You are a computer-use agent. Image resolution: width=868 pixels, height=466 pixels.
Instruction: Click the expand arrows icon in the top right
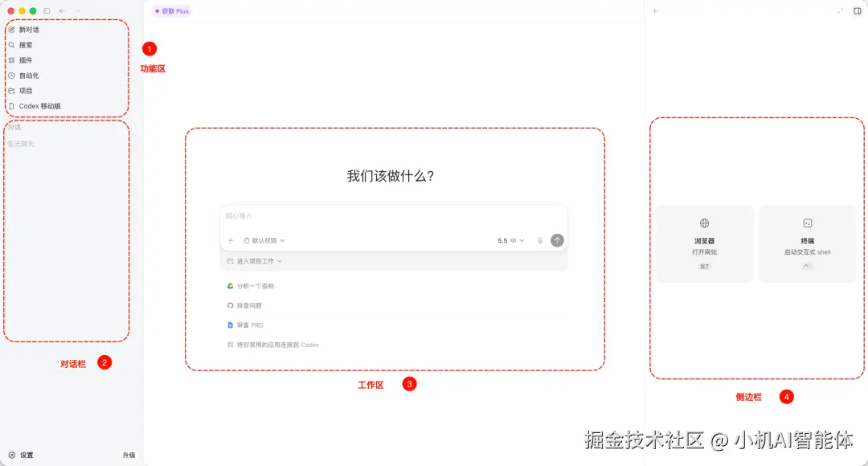841,11
